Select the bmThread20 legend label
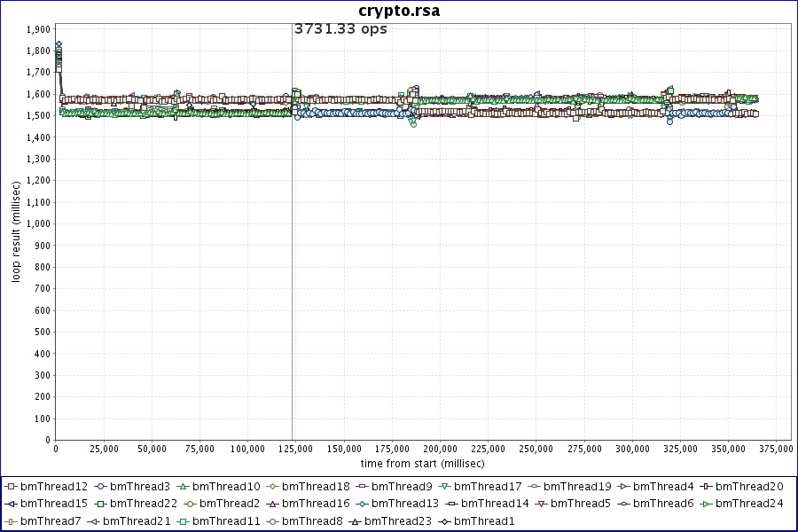Screen dimensions: 798x532 (x=749, y=487)
